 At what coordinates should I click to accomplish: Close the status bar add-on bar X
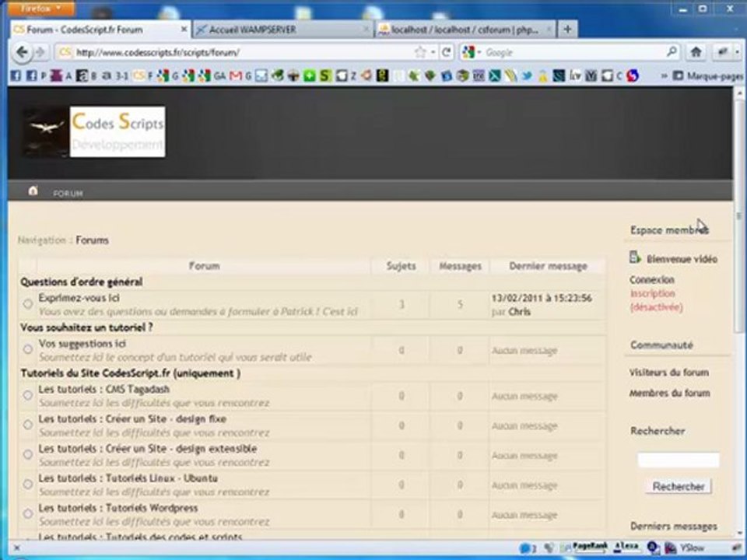16,548
